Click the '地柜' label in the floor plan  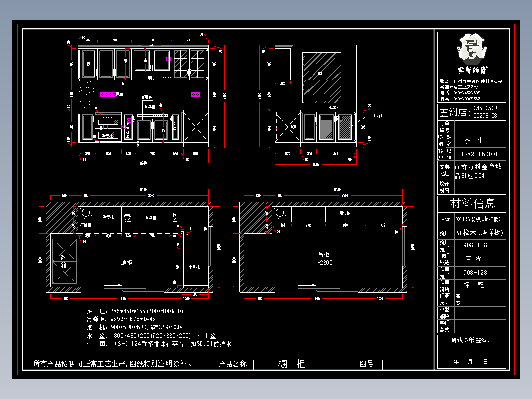126,263
